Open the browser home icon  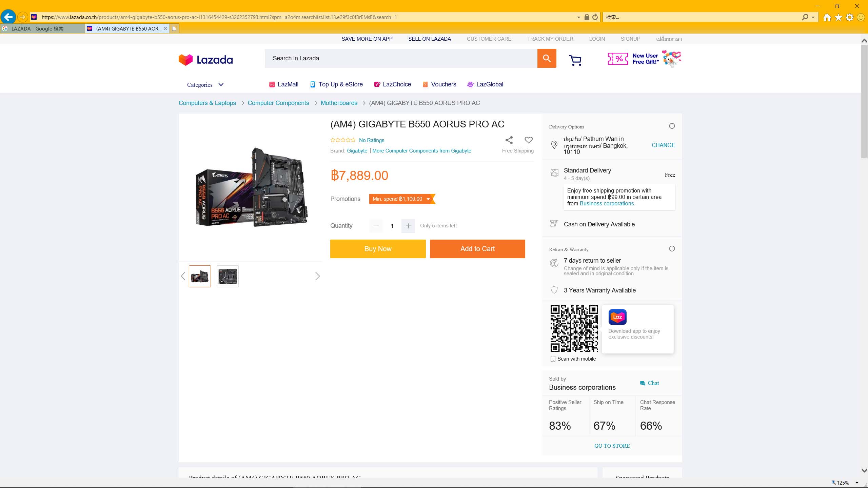click(x=827, y=17)
